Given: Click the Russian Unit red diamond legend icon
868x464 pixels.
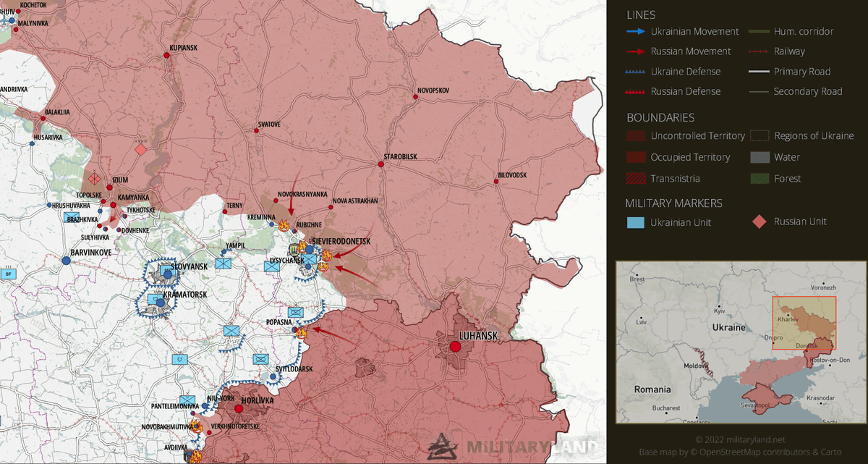Looking at the screenshot, I should click(759, 222).
